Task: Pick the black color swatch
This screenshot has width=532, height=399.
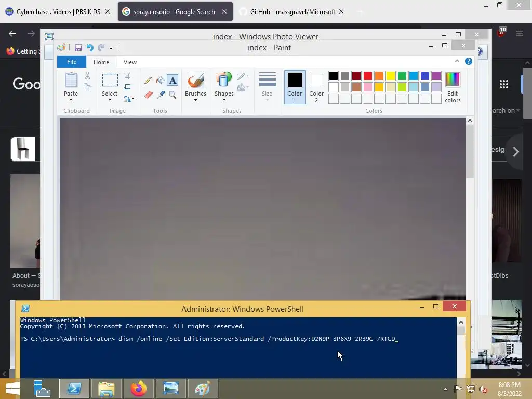Action: click(334, 76)
